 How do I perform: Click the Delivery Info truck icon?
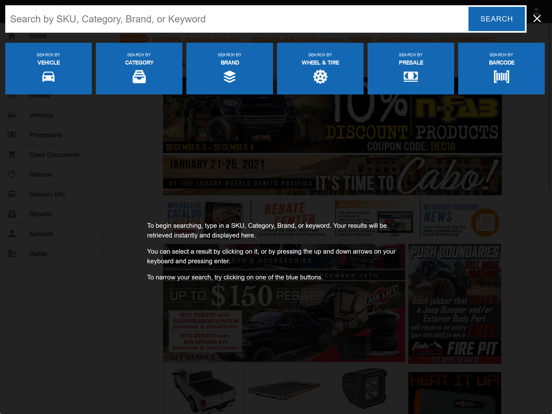(12, 194)
